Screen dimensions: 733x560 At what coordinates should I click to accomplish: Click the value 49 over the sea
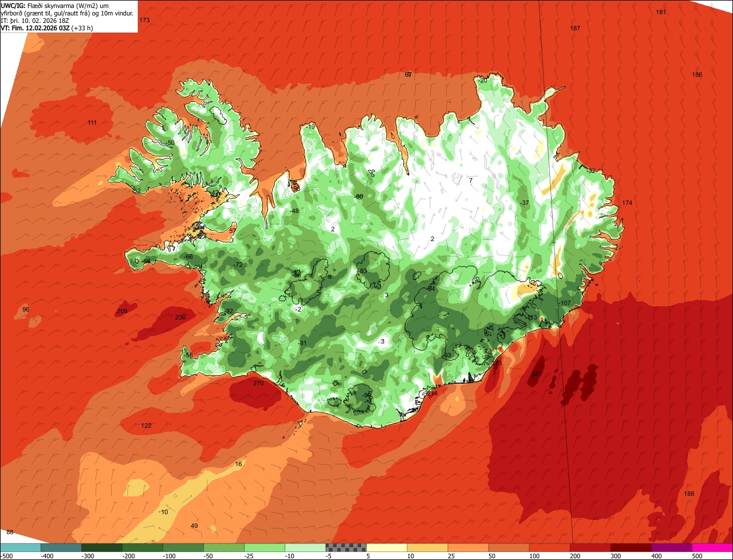tap(194, 526)
